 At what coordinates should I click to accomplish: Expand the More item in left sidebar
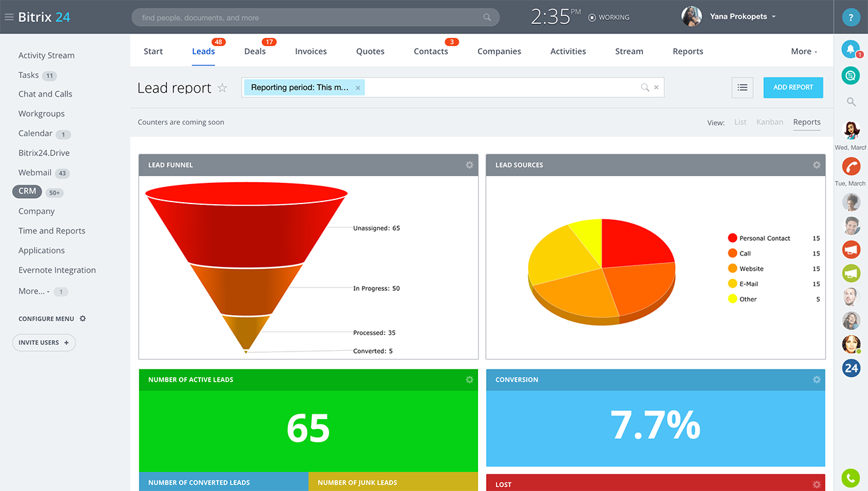33,291
